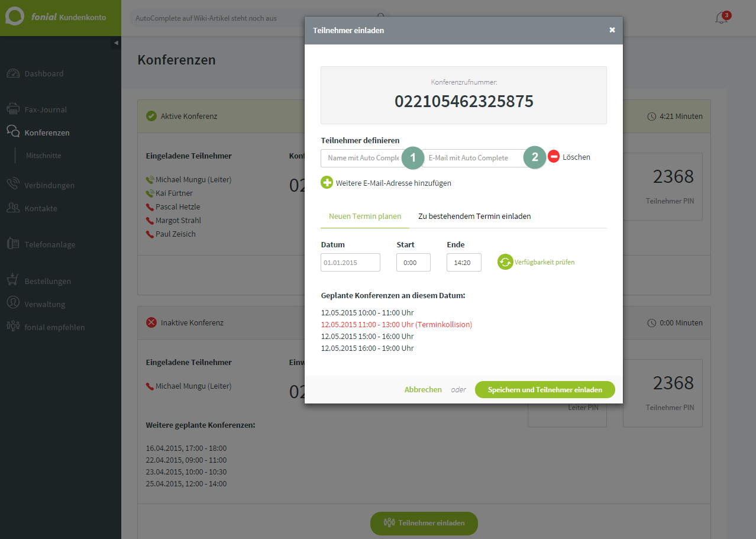Viewport: 756px width, 539px height.
Task: Click the Bestellungen cart icon
Action: coord(13,280)
